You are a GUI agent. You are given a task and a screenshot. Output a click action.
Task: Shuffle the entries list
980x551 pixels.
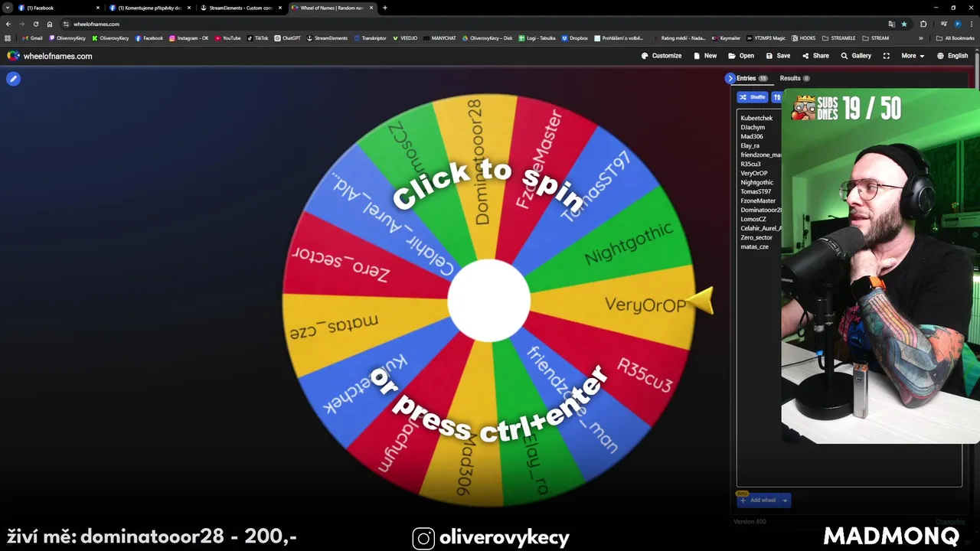[753, 97]
